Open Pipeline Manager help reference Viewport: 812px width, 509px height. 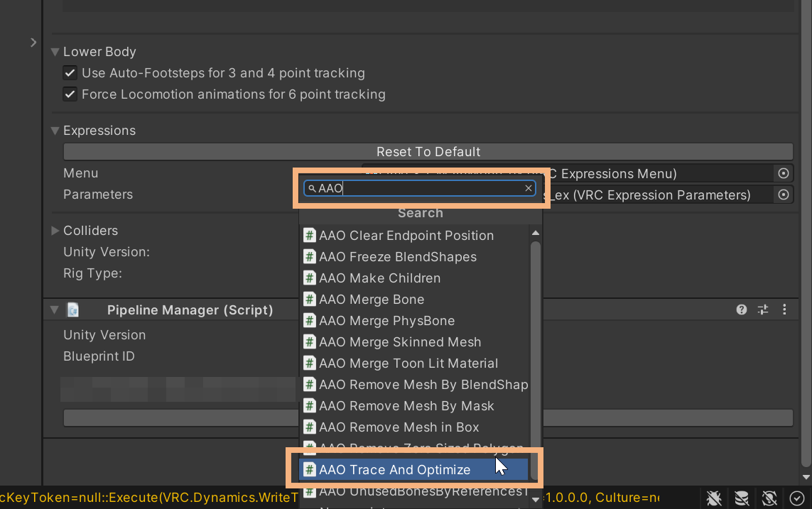[742, 310]
